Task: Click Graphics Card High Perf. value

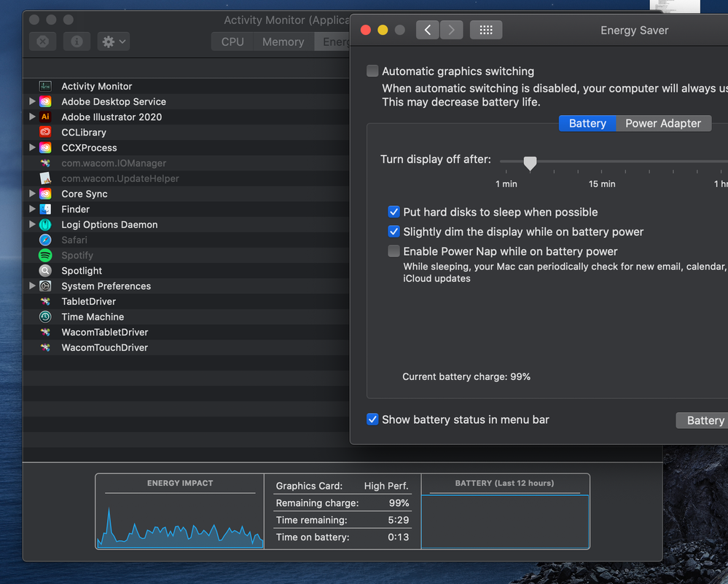Action: tap(386, 486)
